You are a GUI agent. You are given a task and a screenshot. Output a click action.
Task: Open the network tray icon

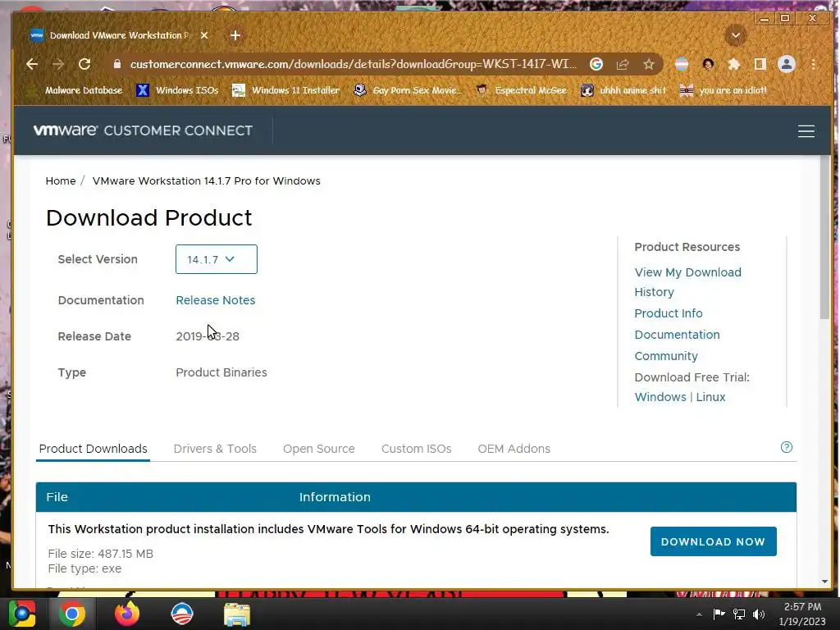(x=739, y=614)
